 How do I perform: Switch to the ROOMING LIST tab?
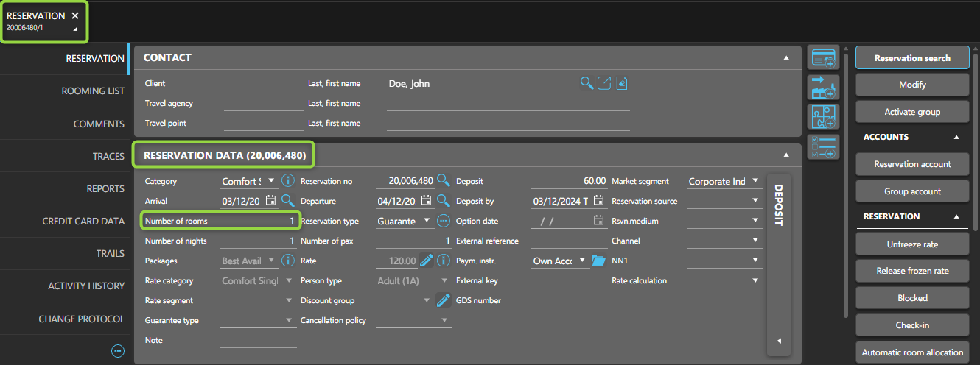[x=93, y=91]
